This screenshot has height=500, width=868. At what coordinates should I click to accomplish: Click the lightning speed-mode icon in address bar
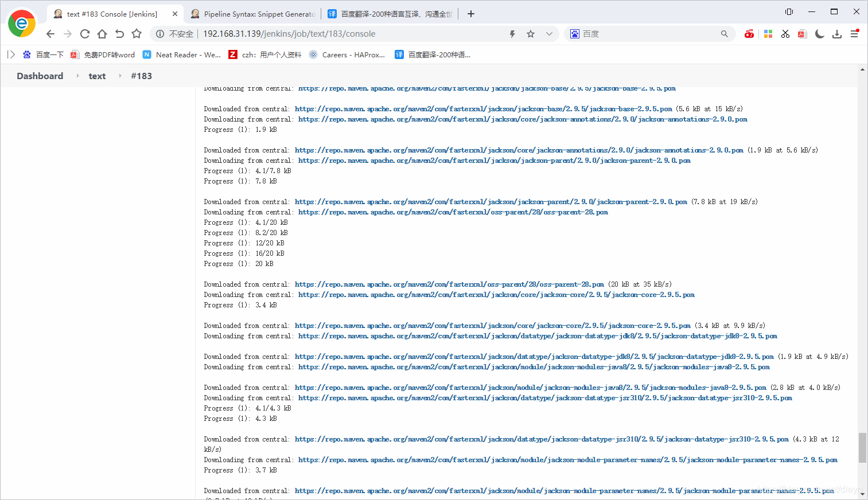pyautogui.click(x=512, y=34)
